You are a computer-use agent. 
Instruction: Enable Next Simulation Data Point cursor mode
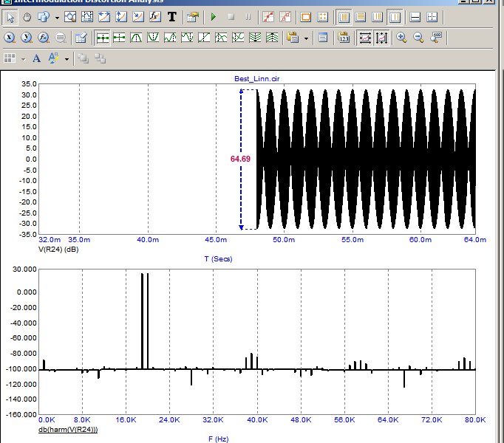(103, 38)
